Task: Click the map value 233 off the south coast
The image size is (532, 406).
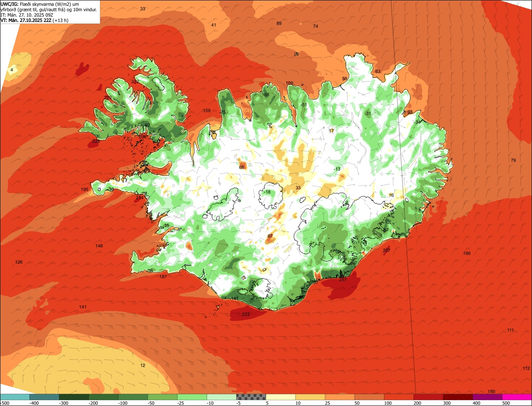Action: tap(246, 315)
